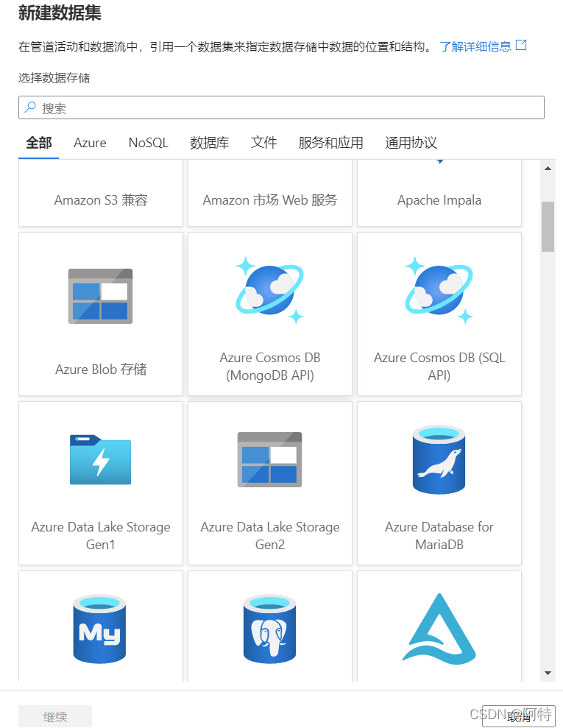
Task: Click the scrollbar down arrow
Action: pyautogui.click(x=548, y=674)
